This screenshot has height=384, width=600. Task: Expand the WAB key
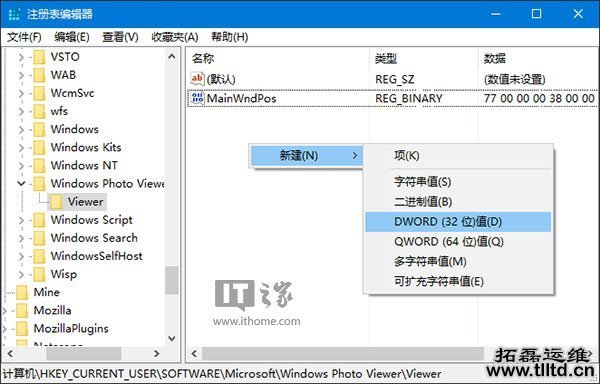(x=21, y=75)
